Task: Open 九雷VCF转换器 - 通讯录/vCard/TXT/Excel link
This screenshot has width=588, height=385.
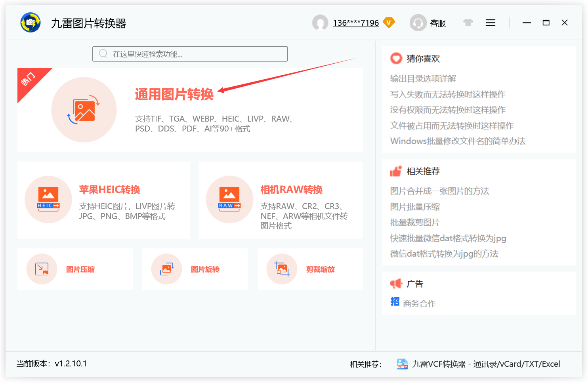Action: 486,364
